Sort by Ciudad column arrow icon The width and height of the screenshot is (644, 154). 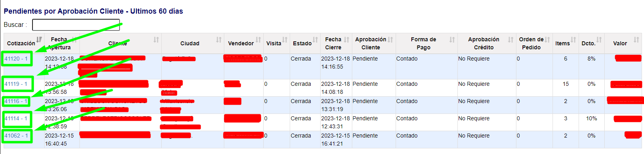219,39
